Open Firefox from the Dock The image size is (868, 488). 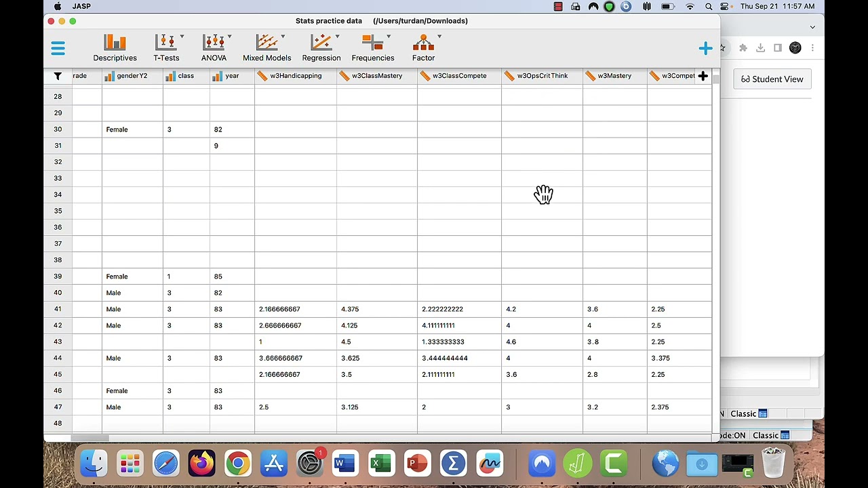click(201, 464)
